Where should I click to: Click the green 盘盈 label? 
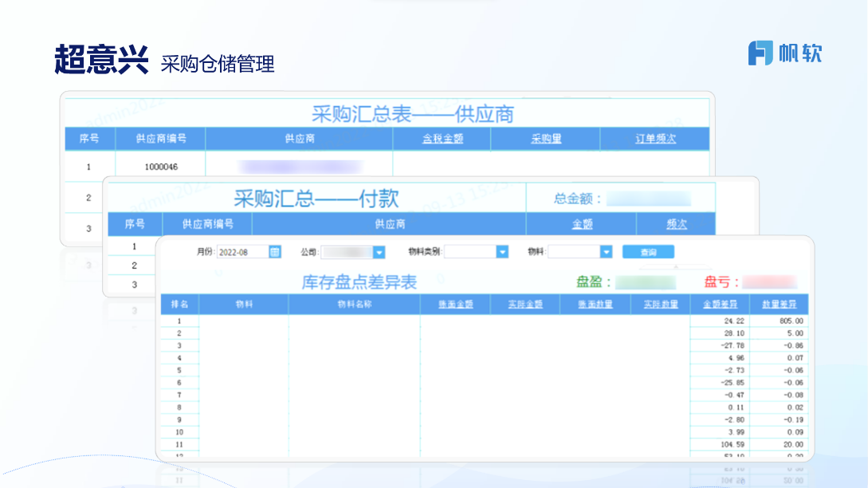coord(594,282)
